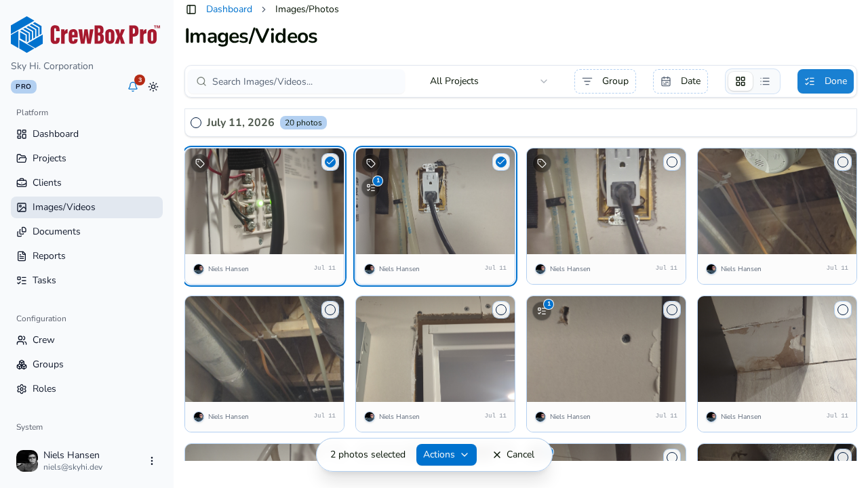
Task: Select the ductwork ceiling photo checkbox
Action: point(330,310)
